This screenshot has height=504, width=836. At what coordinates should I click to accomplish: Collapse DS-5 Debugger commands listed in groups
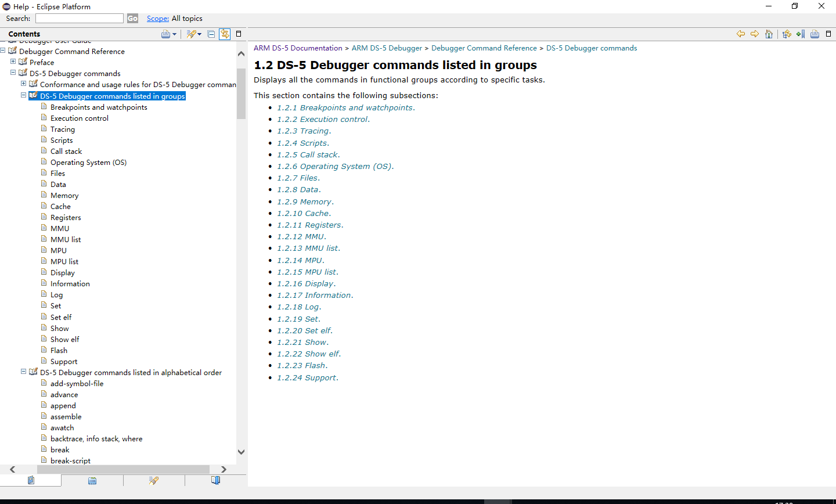tap(24, 95)
